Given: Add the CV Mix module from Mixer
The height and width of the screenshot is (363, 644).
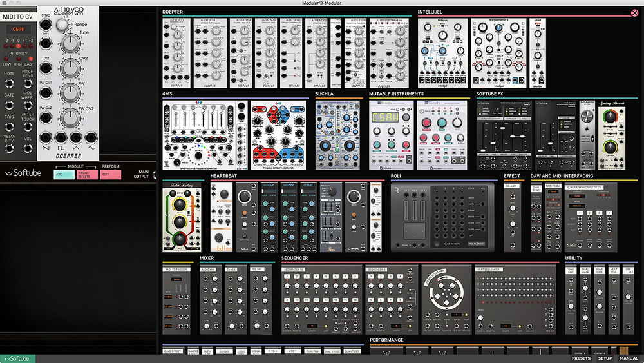Looking at the screenshot, I should [236, 300].
